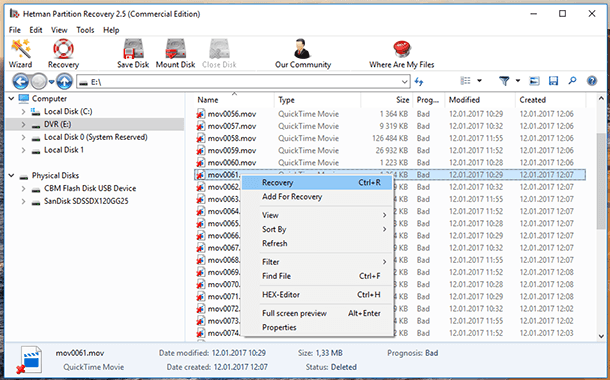610x380 pixels.
Task: Click the scrollbar down arrow
Action: [x=601, y=336]
